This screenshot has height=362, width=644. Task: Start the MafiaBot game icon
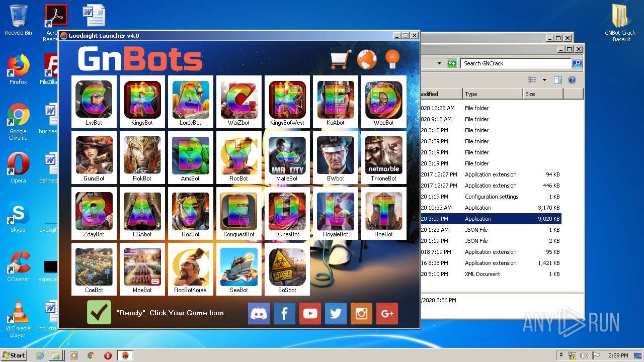click(x=287, y=157)
